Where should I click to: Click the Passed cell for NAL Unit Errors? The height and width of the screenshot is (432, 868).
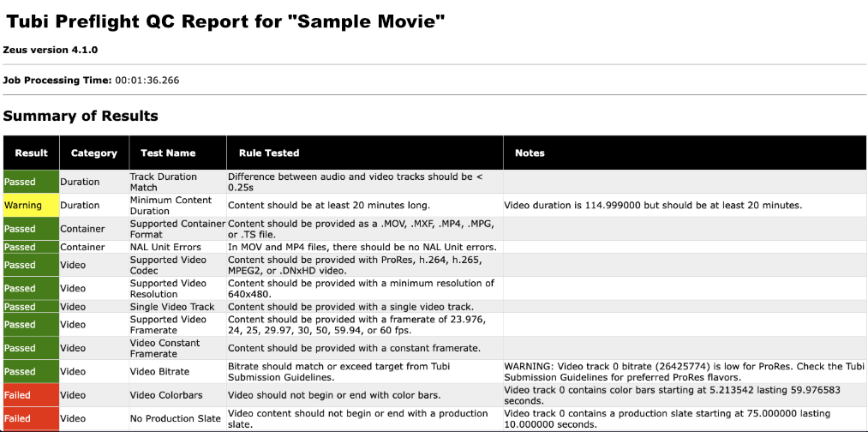point(31,247)
